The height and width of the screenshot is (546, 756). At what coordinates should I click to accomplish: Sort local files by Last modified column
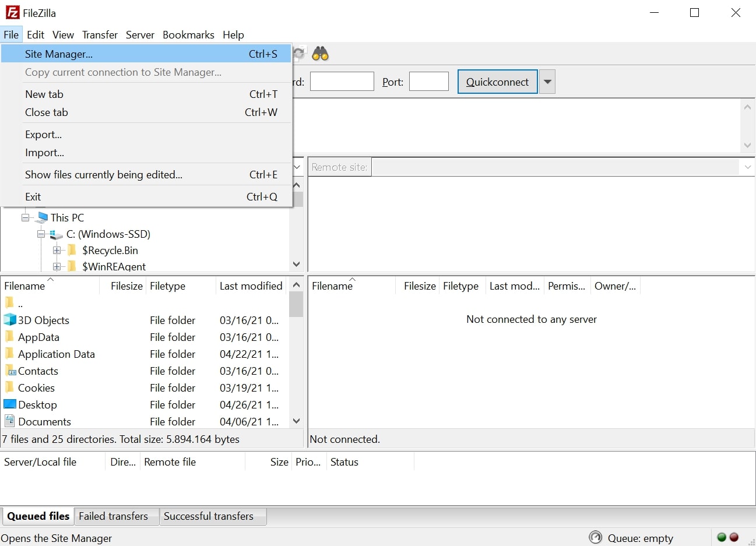click(251, 286)
